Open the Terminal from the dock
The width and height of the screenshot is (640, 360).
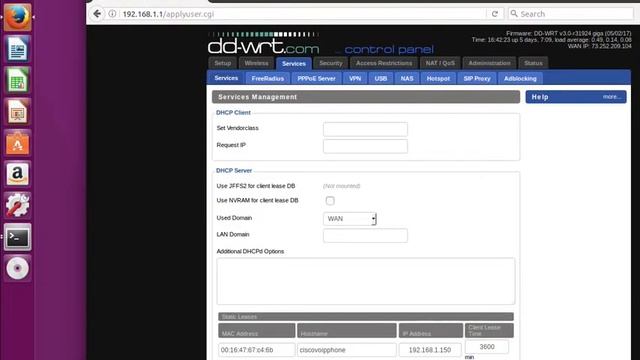[18, 237]
